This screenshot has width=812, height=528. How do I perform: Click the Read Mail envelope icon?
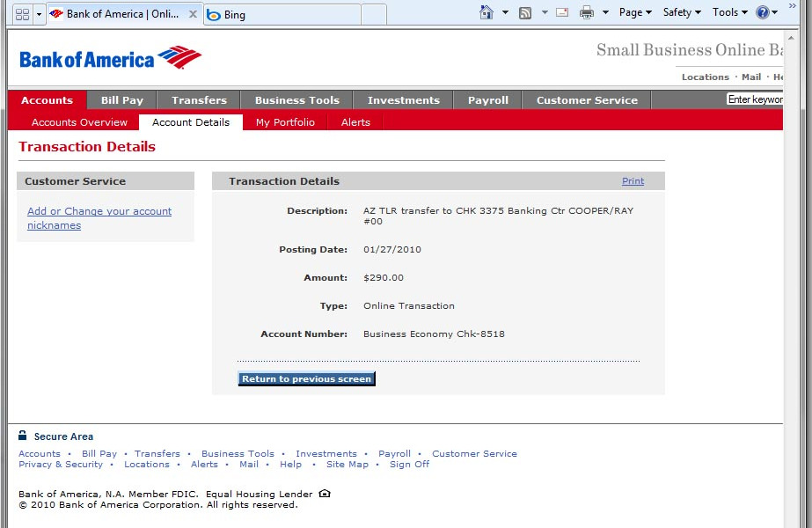coord(561,12)
